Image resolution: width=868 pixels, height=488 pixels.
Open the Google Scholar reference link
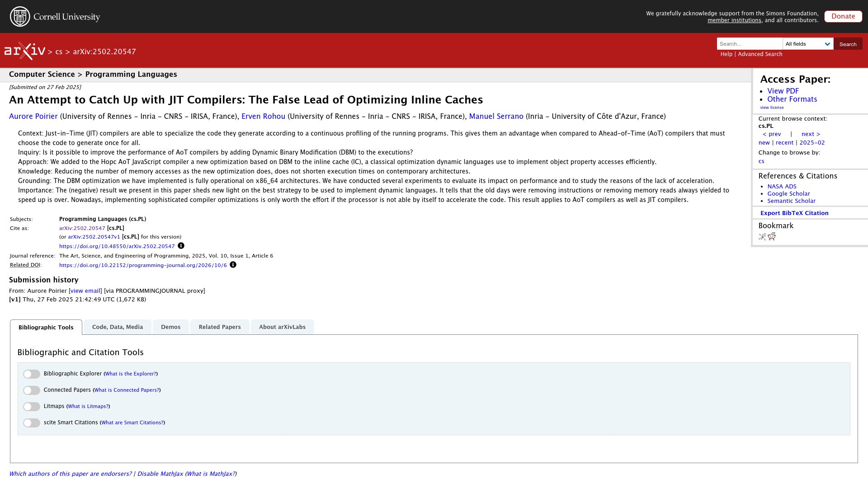point(788,194)
